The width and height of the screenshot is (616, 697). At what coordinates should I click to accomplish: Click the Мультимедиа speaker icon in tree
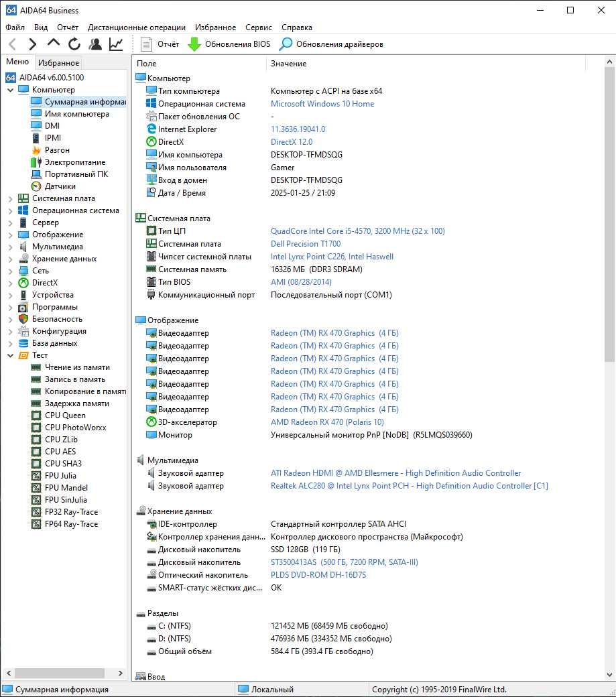coord(23,247)
